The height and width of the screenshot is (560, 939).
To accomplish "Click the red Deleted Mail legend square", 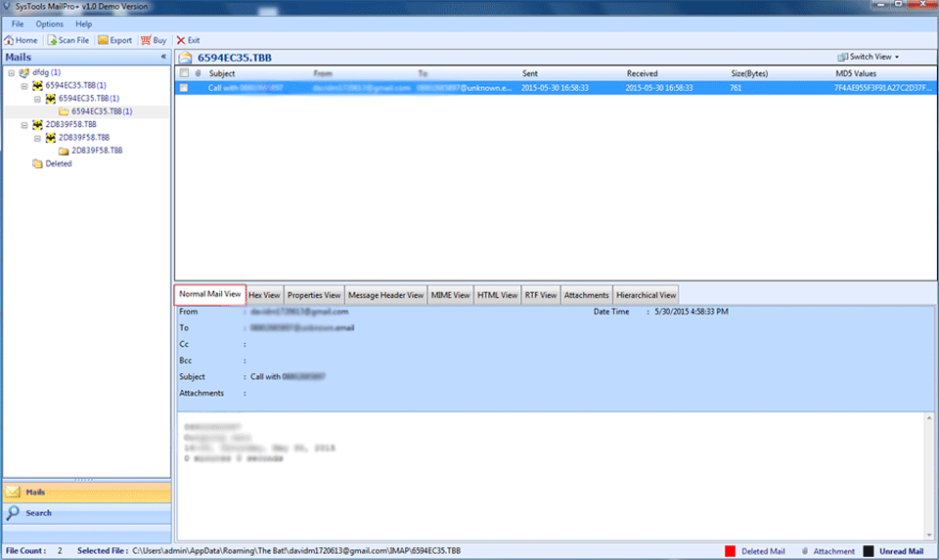I will click(x=730, y=551).
